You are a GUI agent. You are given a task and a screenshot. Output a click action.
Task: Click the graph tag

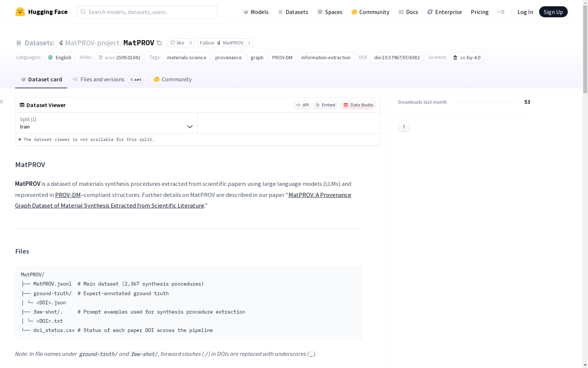pyautogui.click(x=257, y=57)
